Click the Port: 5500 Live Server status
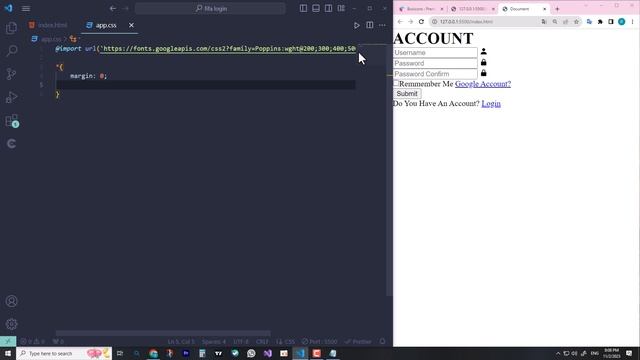Screen dimensions: 640x360 click(x=320, y=342)
